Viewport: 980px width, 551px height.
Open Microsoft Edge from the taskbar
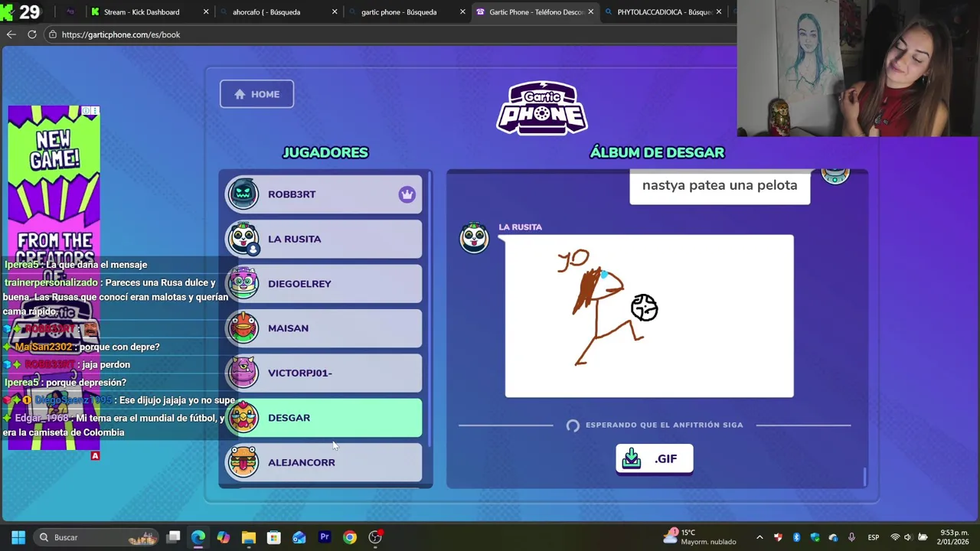(198, 537)
